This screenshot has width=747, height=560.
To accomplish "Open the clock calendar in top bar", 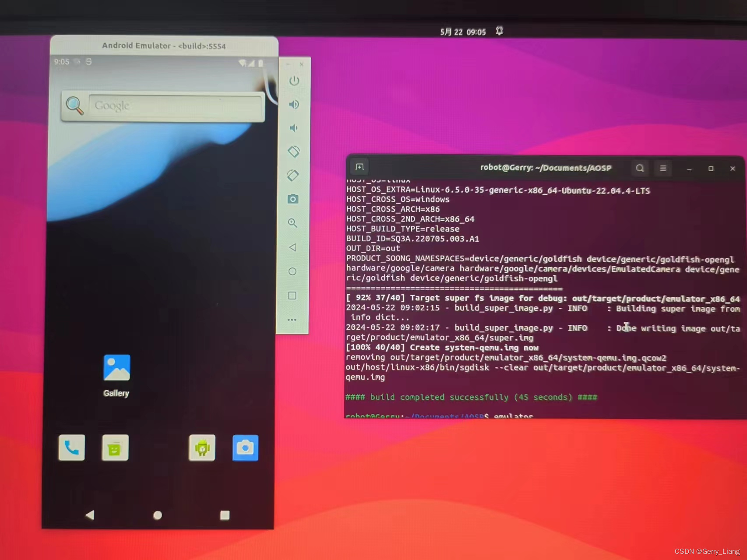I will tap(463, 32).
